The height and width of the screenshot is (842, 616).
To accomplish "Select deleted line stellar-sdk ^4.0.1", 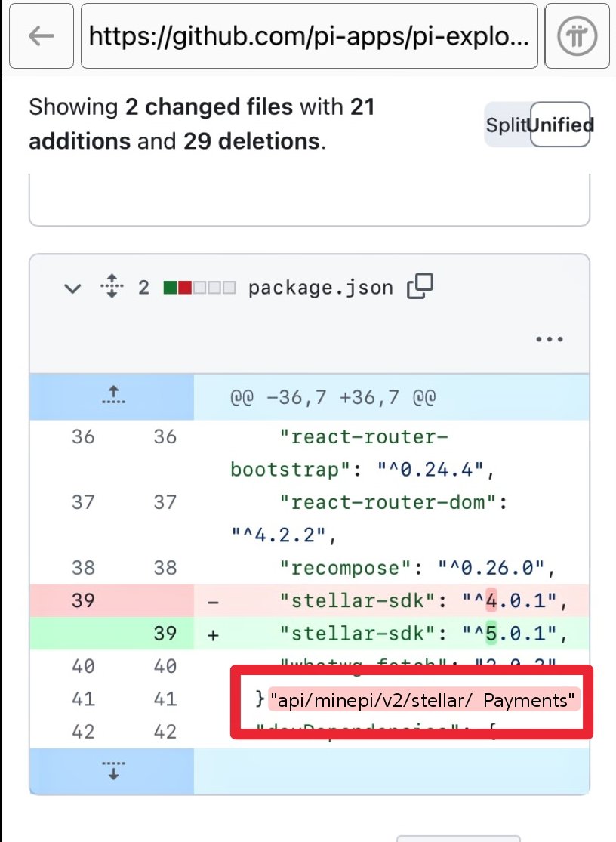I will 310,600.
